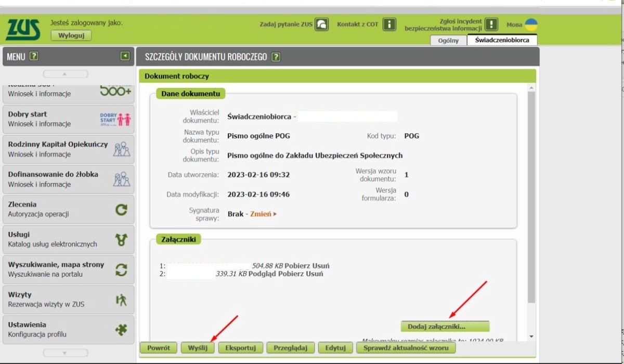Click the Usługi catalog icon

point(121,240)
